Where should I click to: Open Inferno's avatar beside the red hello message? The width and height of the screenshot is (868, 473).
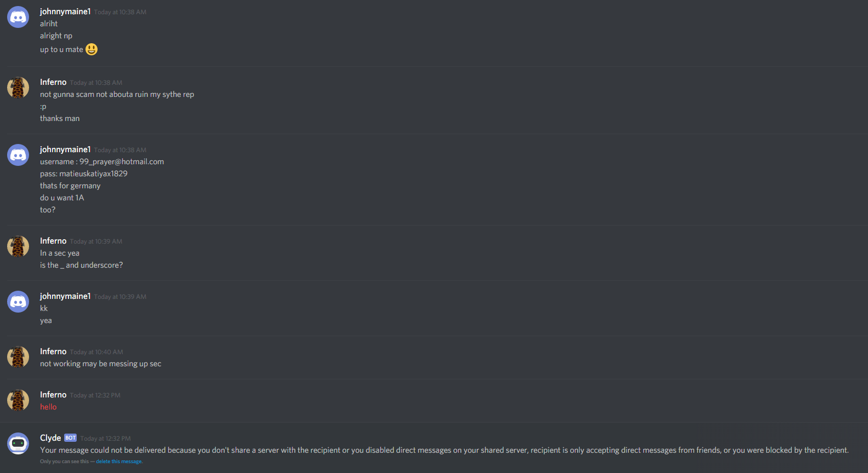tap(18, 400)
